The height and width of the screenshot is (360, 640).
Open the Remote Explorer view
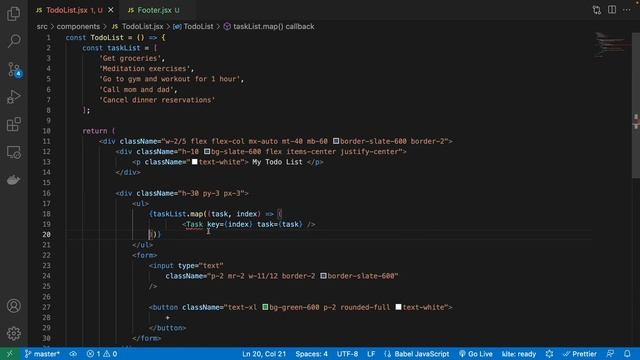pos(13,152)
